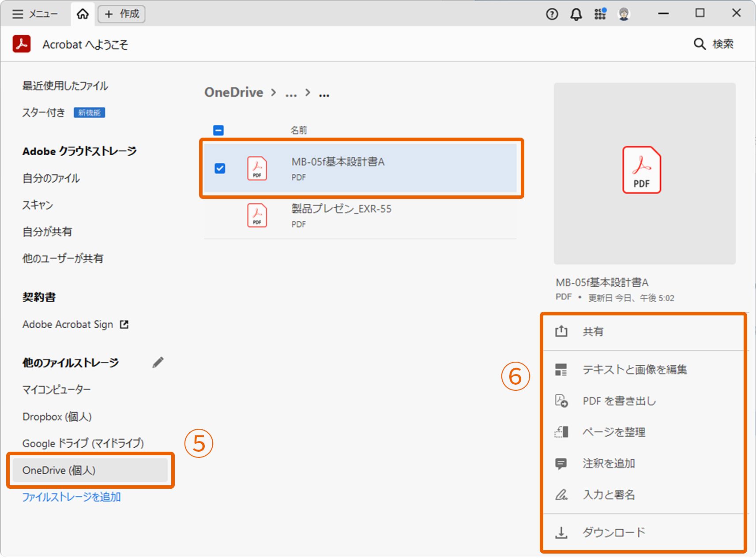Click the download arrow icon
The height and width of the screenshot is (558, 756).
click(x=561, y=533)
